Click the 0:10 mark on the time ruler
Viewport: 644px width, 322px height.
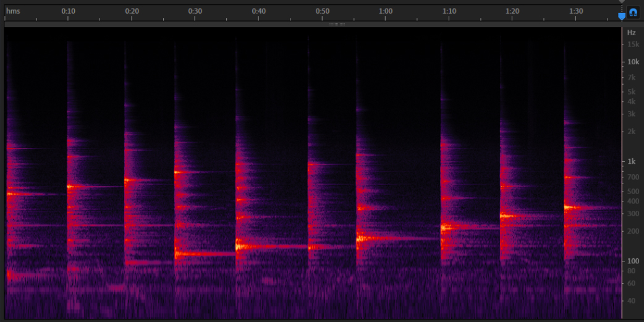[69, 12]
